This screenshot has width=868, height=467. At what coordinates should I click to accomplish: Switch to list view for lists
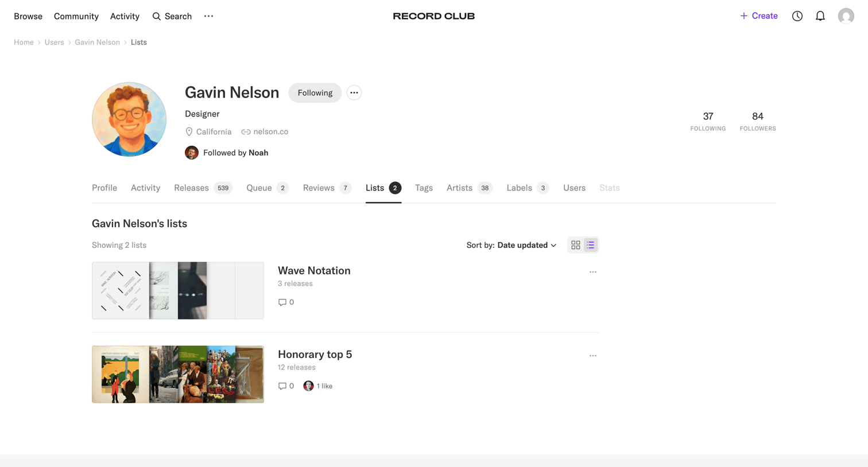tap(591, 245)
